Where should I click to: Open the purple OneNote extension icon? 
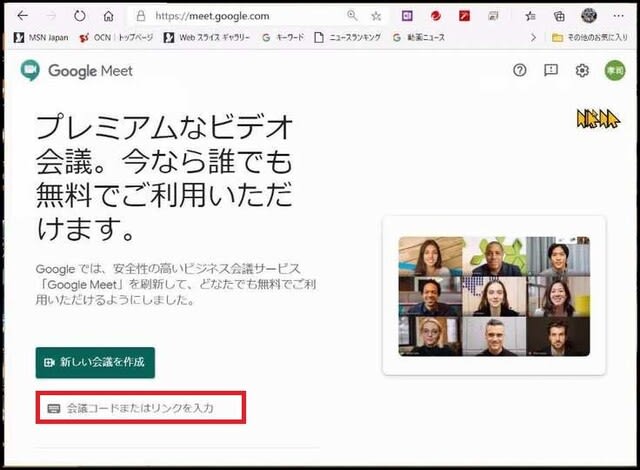[407, 16]
